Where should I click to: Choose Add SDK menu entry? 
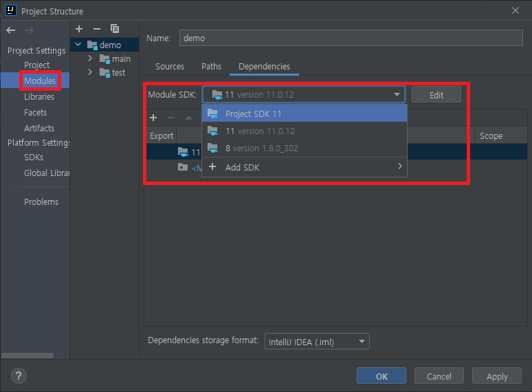(x=304, y=167)
